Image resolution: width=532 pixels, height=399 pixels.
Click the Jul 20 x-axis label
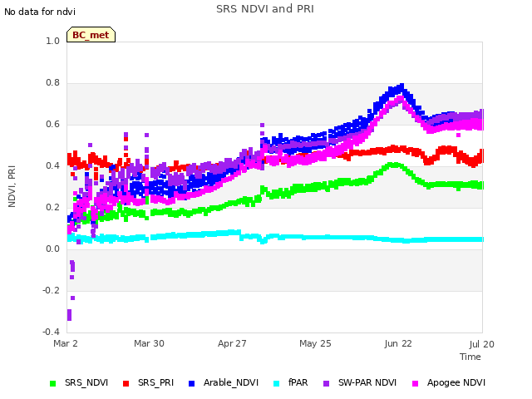tap(482, 344)
